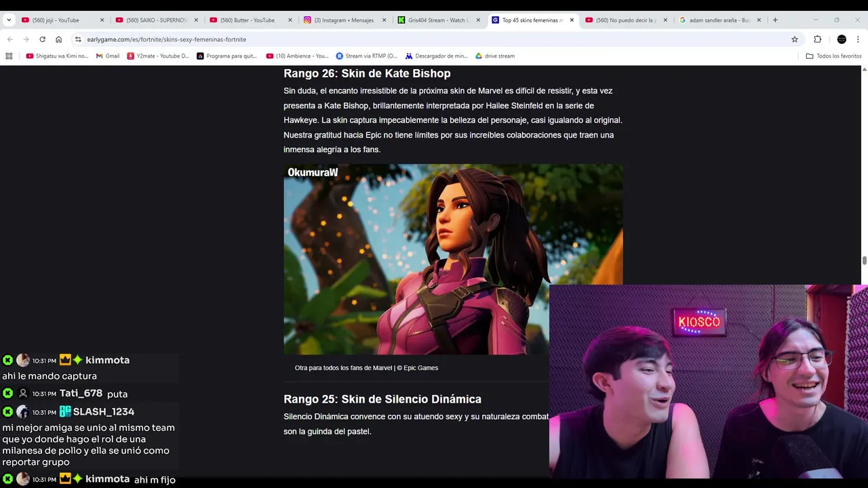Switch to the No puedo decir la YouTube tab

pyautogui.click(x=625, y=20)
